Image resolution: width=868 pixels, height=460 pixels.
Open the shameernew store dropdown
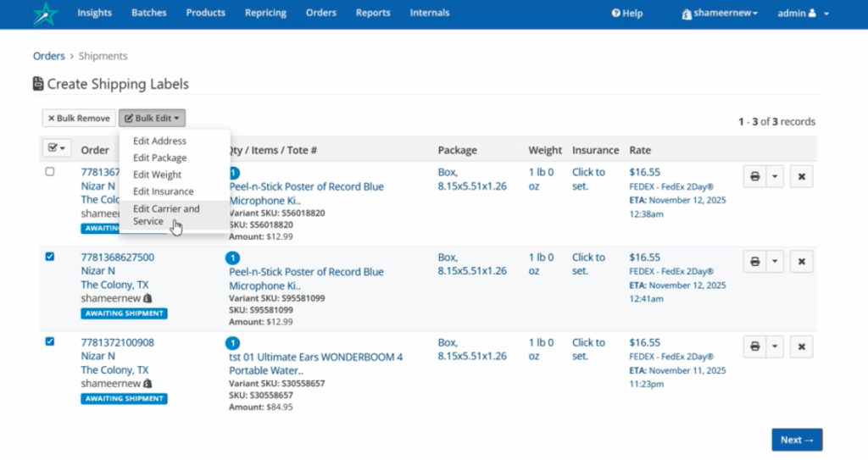click(720, 14)
